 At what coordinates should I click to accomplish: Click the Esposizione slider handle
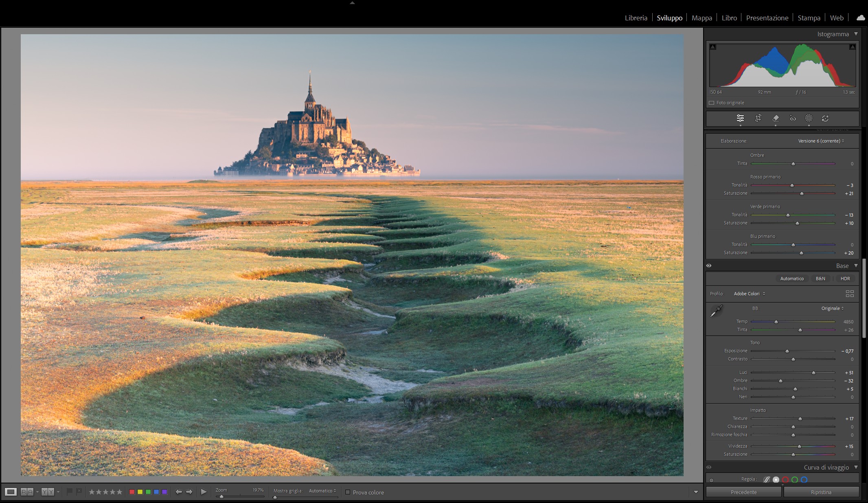(787, 351)
